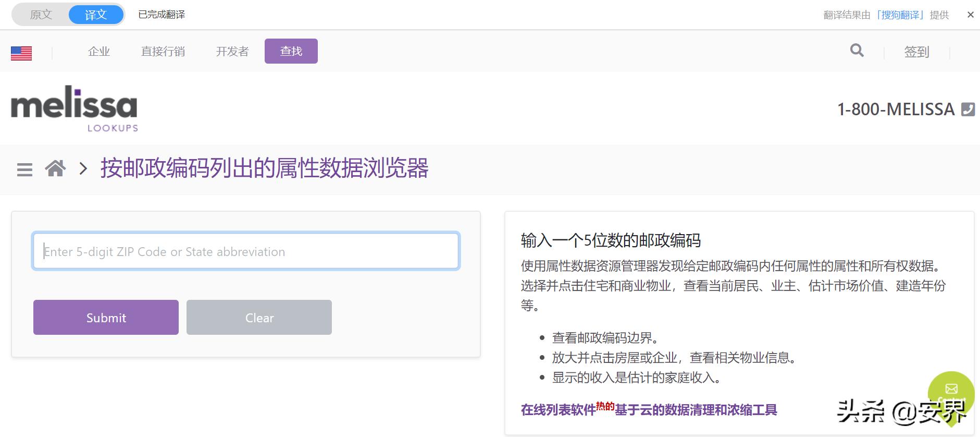
Task: Click the 查看邮政编码边界 bullet
Action: tap(605, 338)
